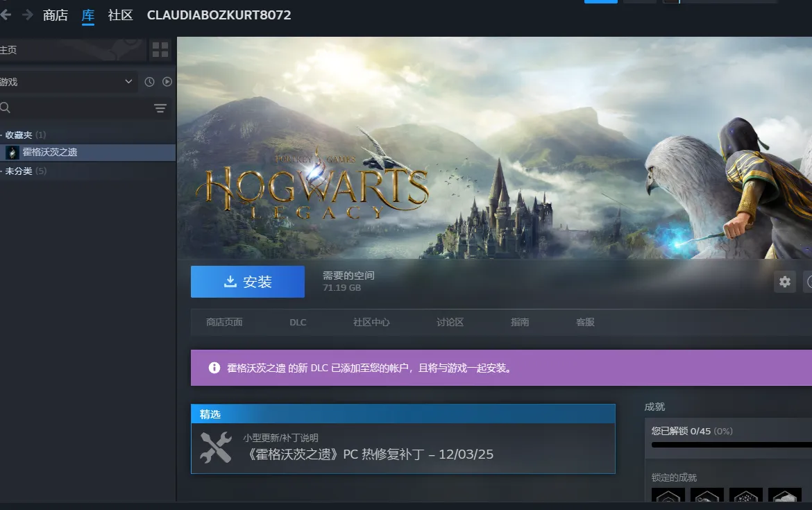Viewport: 812px width, 510px height.
Task: Open the 商店 menu
Action: tap(56, 15)
